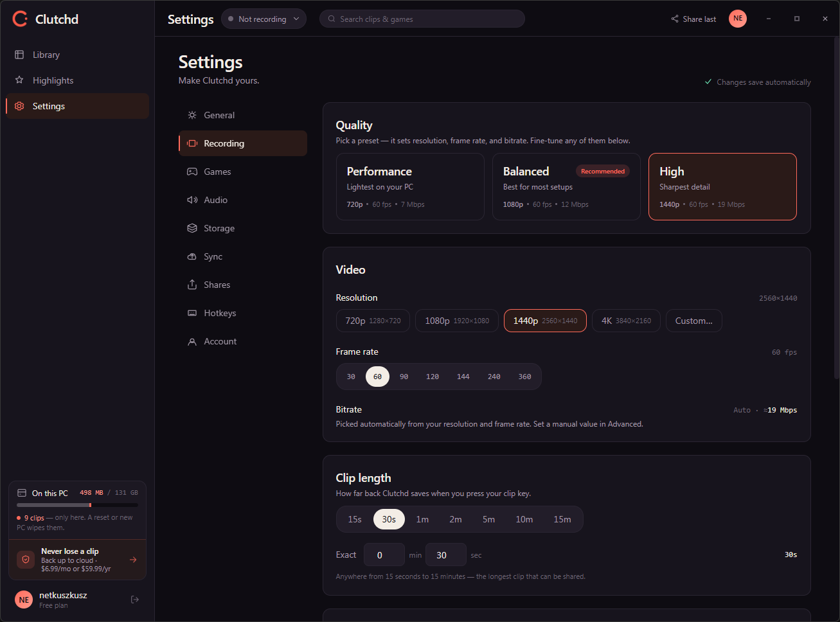This screenshot has height=622, width=840.
Task: Click the NE avatar in title bar
Action: 738,19
